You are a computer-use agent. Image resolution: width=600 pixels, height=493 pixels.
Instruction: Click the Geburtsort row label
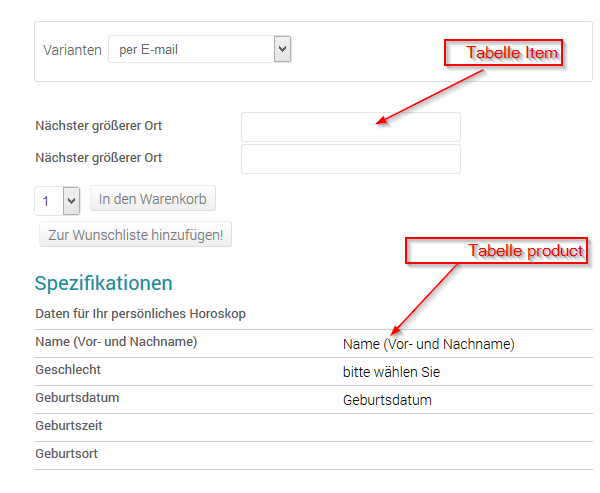click(66, 454)
